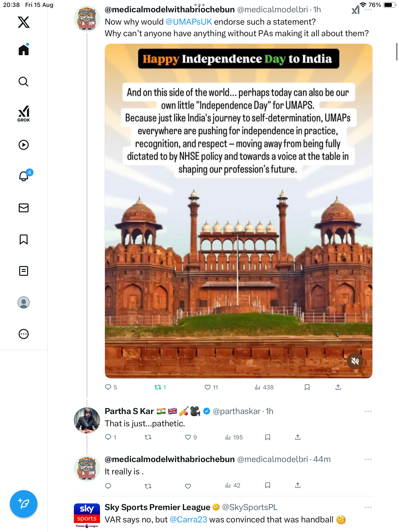Expand the More circle menu in sidebar
The width and height of the screenshot is (399, 532).
(x=24, y=334)
